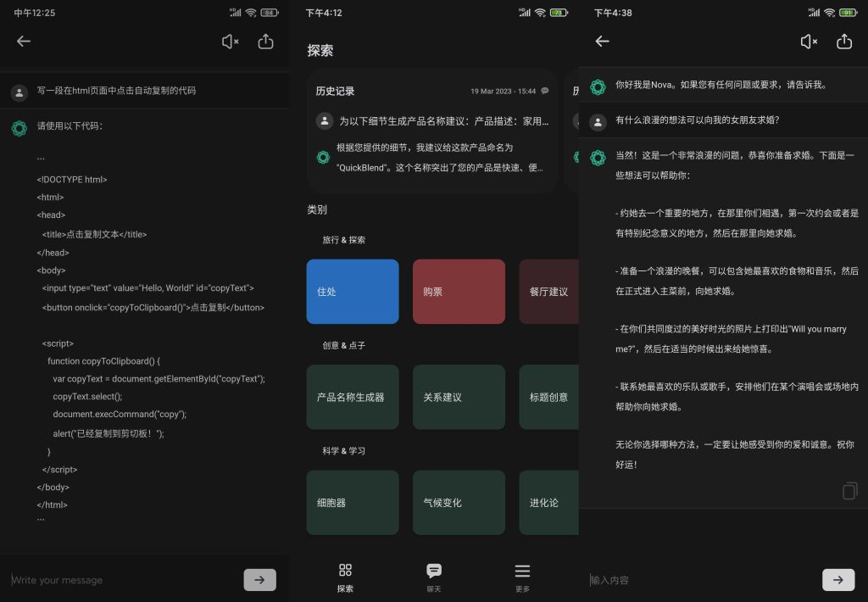Select the 购票 category card
The height and width of the screenshot is (602, 868).
click(x=459, y=291)
